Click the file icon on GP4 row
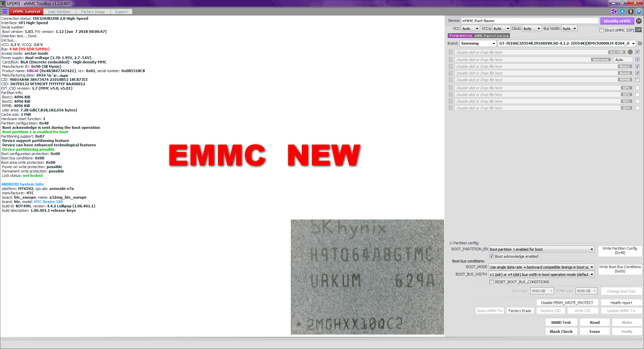Screen dimensions: 644x349 (451, 108)
